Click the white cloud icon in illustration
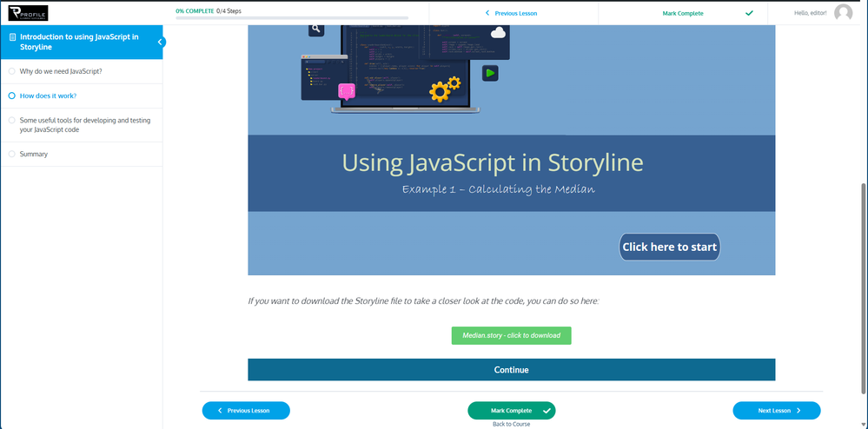Screen dimensions: 868x429 [498, 33]
